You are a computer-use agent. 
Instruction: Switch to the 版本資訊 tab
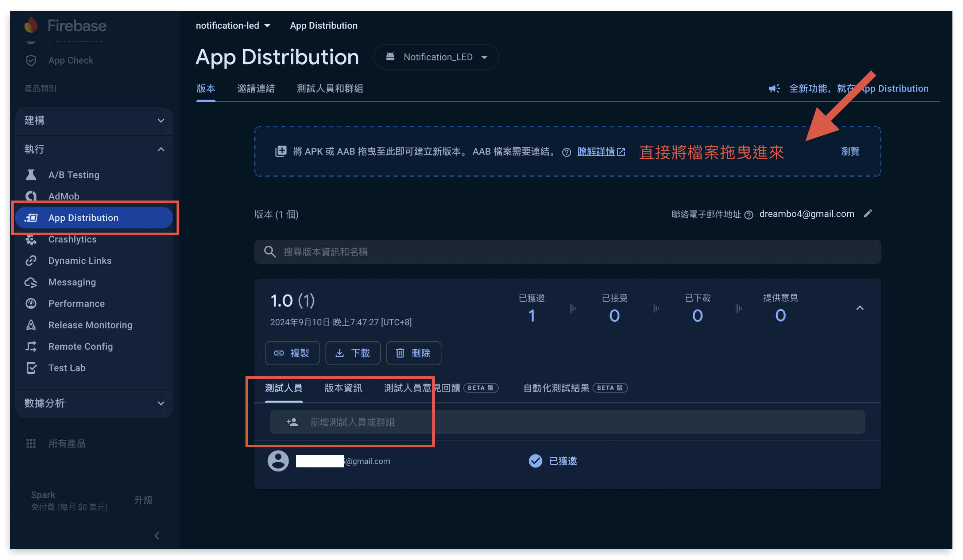[343, 388]
